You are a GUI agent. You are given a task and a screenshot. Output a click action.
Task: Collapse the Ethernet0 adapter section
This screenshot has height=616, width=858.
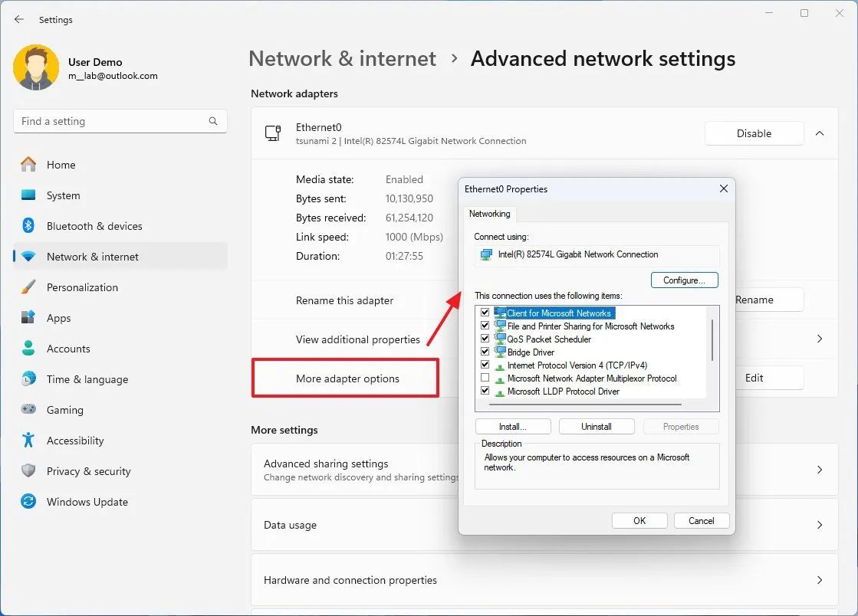[820, 133]
